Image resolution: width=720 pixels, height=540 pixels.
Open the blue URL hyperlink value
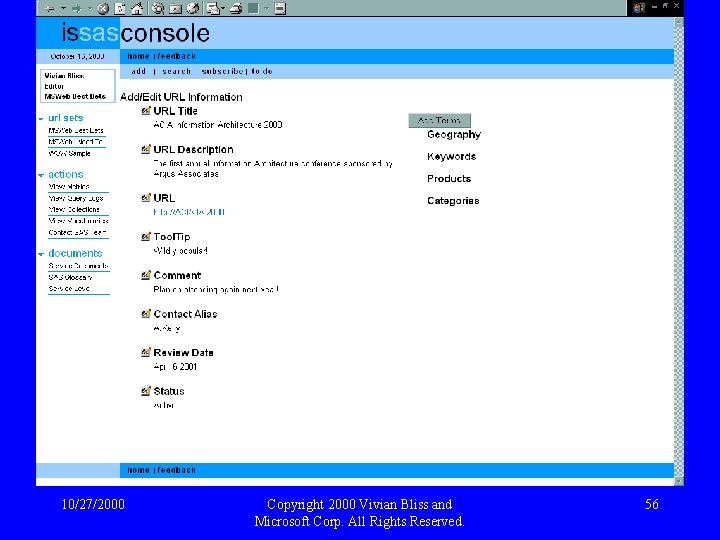(189, 212)
